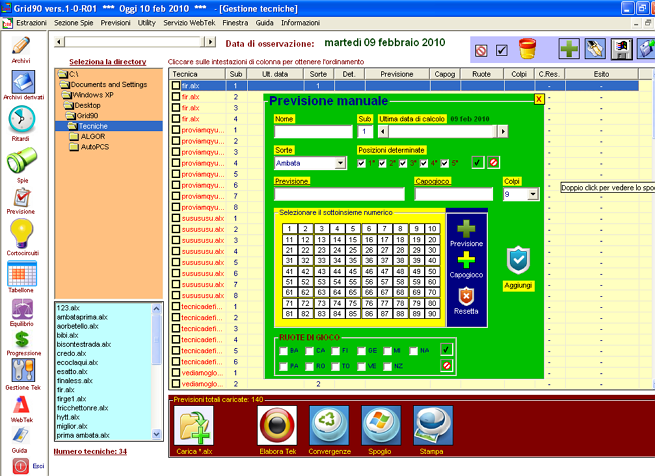Open the Ritardi clock icon
Viewport: 655px width, 476px height.
click(x=21, y=120)
